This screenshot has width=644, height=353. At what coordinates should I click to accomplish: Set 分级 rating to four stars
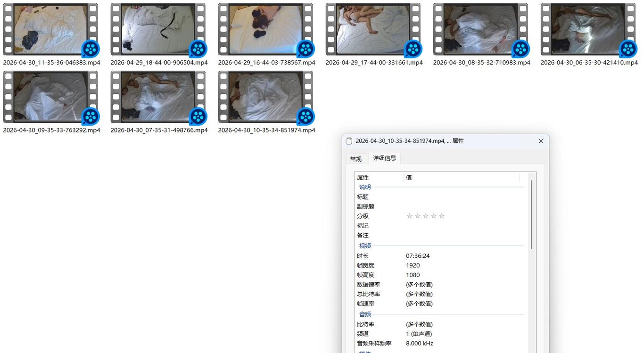pyautogui.click(x=434, y=216)
